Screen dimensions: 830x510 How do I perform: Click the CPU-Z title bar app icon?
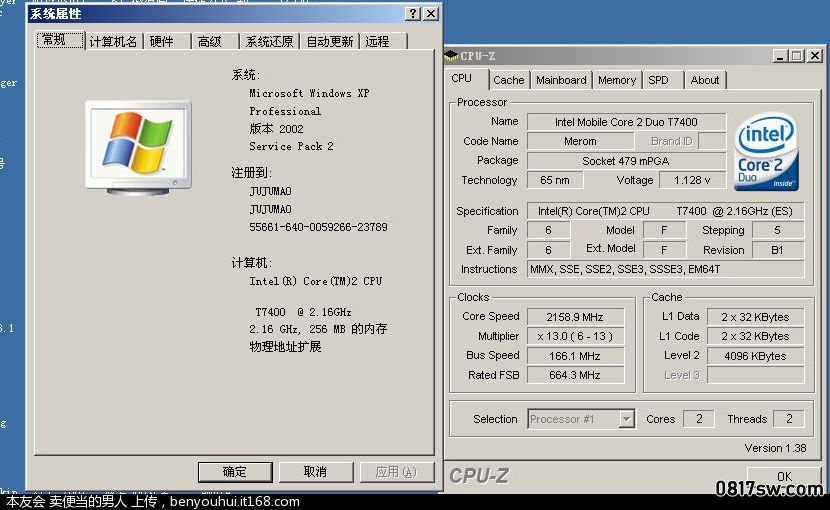(x=451, y=56)
